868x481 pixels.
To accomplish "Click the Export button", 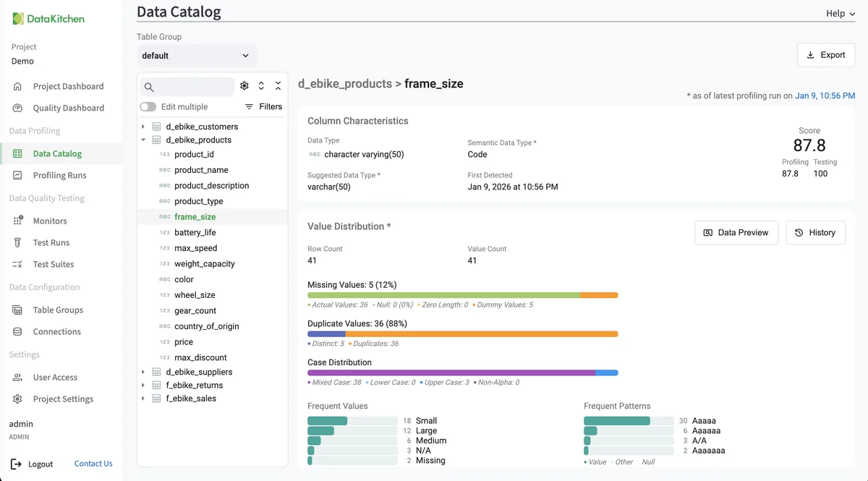I will tap(825, 55).
